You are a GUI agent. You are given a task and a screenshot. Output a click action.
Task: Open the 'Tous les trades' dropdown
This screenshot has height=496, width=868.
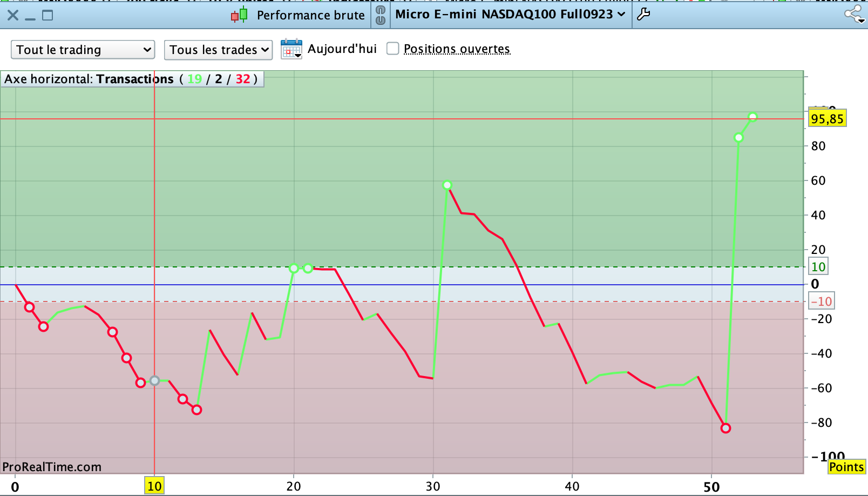218,50
